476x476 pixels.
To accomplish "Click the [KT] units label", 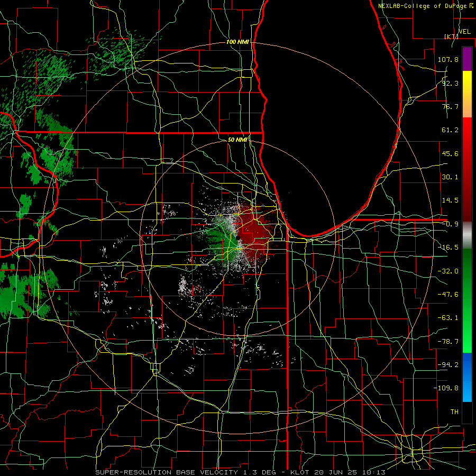I will (451, 36).
